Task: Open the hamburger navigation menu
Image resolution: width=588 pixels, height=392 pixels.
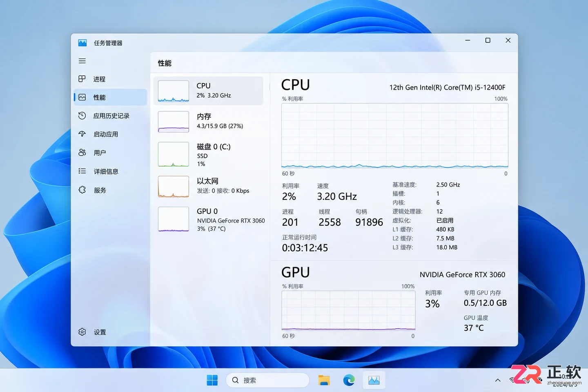Action: click(x=82, y=61)
